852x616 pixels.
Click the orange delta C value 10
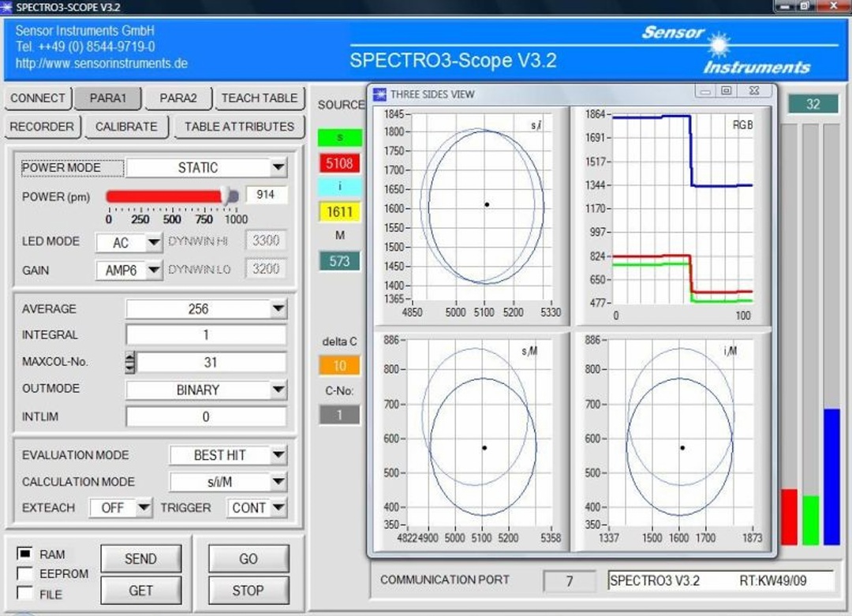(339, 366)
